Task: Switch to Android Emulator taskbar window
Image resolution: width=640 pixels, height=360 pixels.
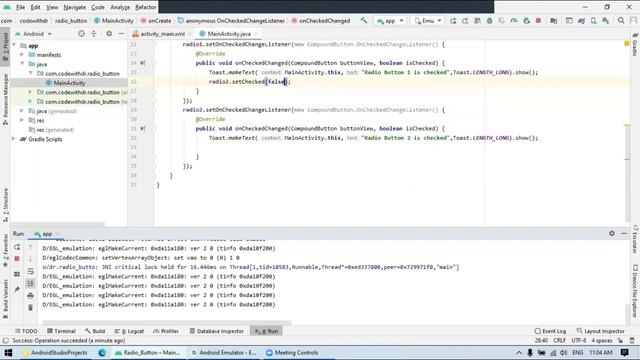Action: [224, 352]
